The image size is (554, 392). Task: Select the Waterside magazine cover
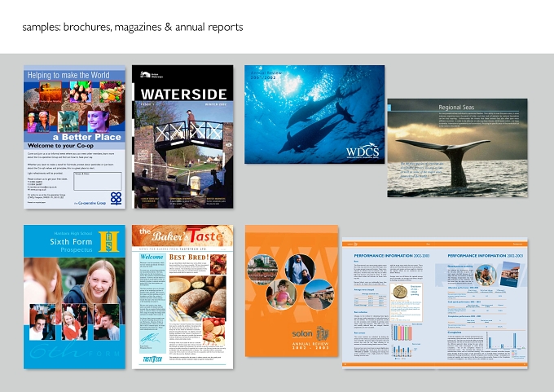[x=182, y=136]
